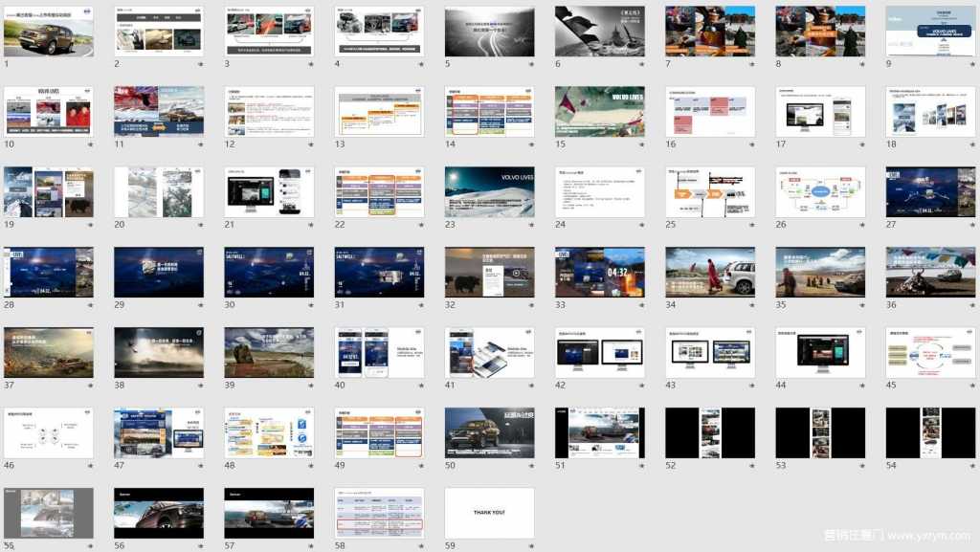The image size is (980, 552).
Task: Click the transition star under slide 49
Action: [421, 466]
